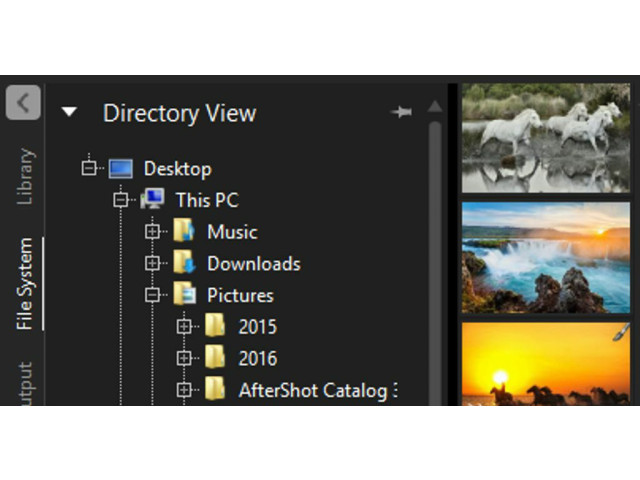Expand the Music folder node
Screen dimensions: 640x480
click(x=152, y=231)
